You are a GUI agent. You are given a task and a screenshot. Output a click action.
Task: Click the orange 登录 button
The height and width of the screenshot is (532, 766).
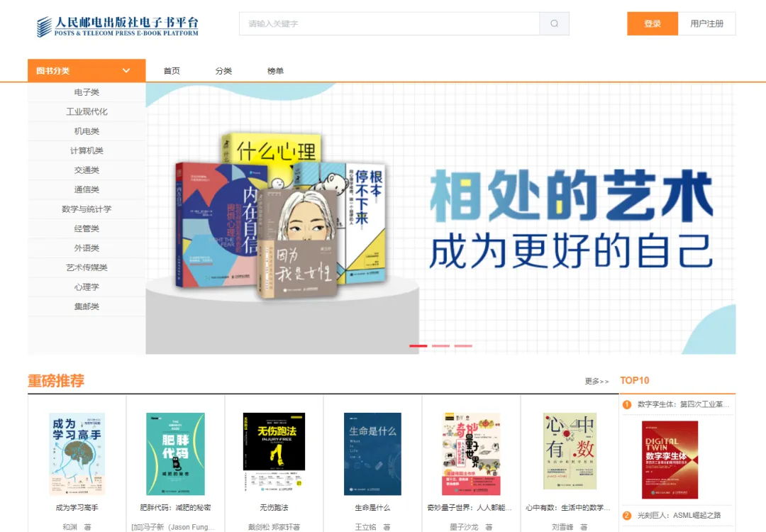653,23
